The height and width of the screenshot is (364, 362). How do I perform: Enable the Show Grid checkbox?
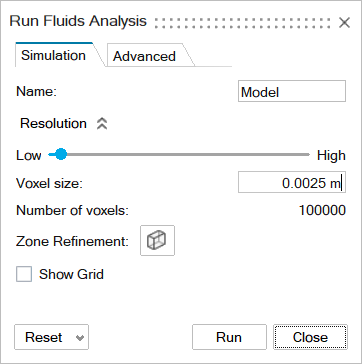24,274
